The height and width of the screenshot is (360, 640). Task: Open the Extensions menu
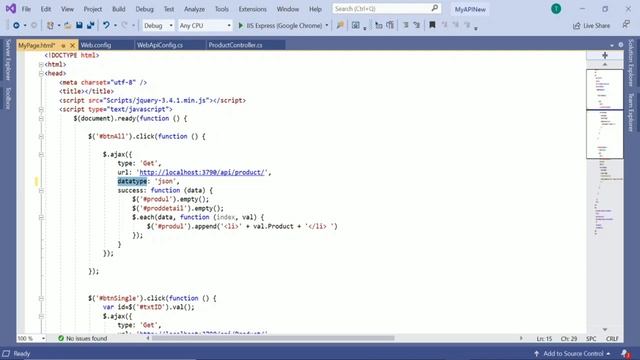tap(252, 9)
